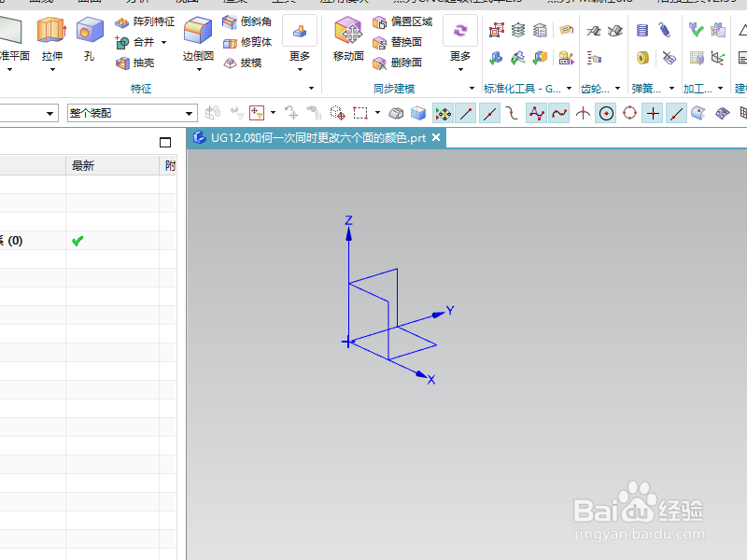The height and width of the screenshot is (560, 747).
Task: Open 更多 in the 特征 group
Action: [x=300, y=43]
